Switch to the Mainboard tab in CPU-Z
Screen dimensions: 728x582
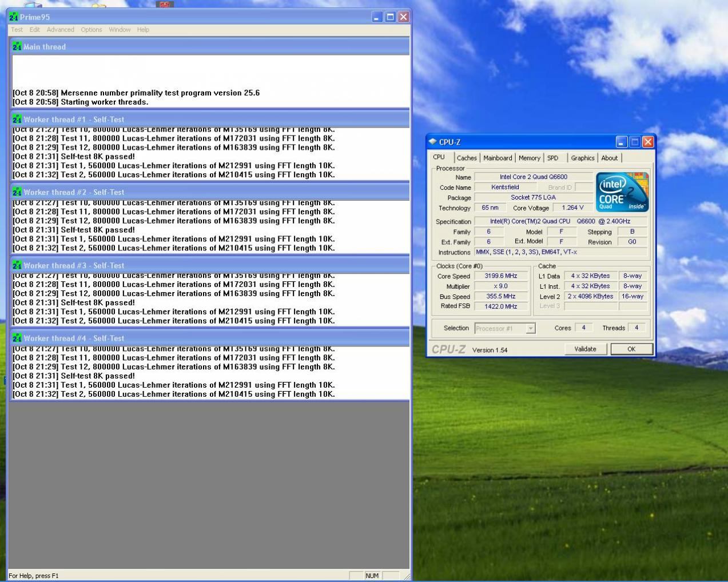point(498,158)
